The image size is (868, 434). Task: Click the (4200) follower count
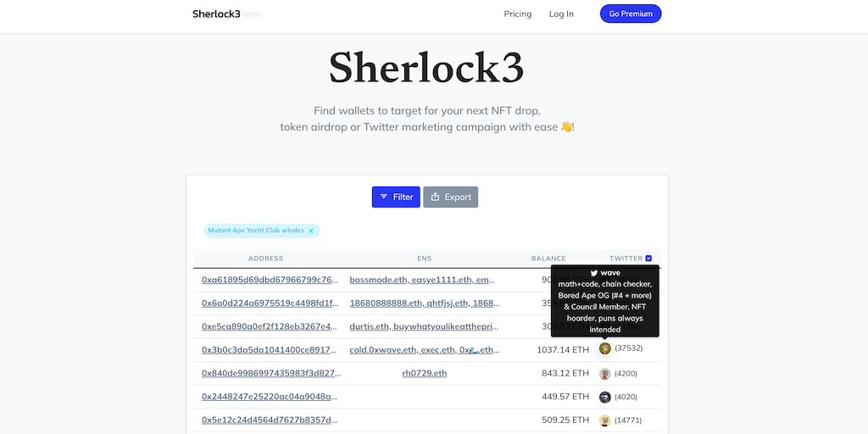pos(626,374)
